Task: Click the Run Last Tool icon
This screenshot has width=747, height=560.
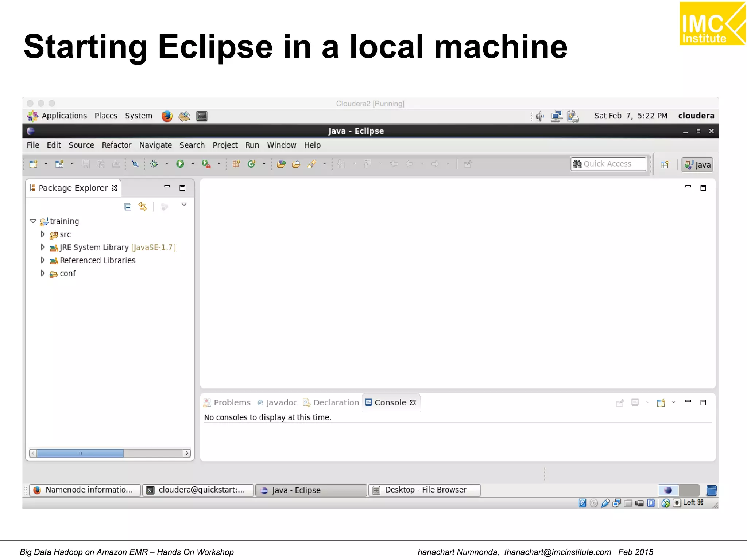Action: point(206,164)
